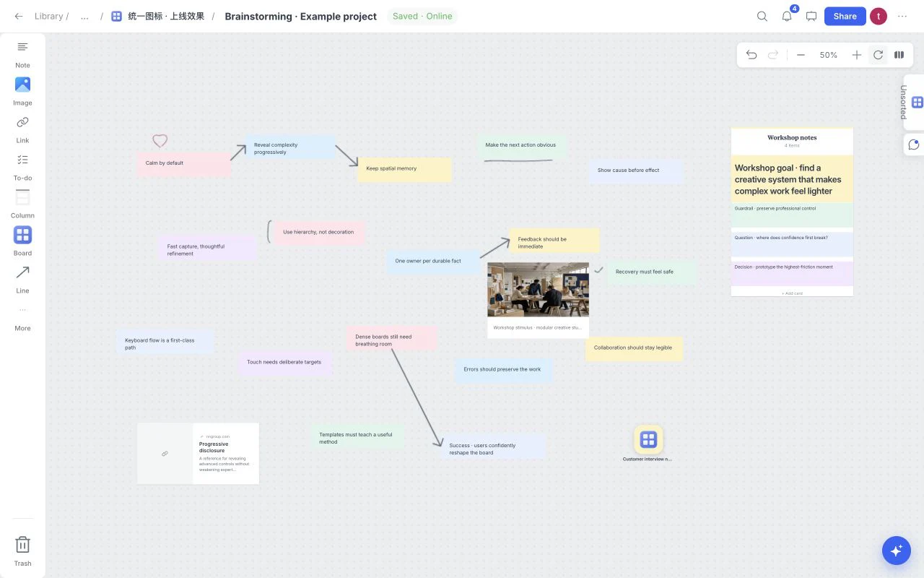
Task: Open the user avatar menu
Action: click(x=878, y=16)
